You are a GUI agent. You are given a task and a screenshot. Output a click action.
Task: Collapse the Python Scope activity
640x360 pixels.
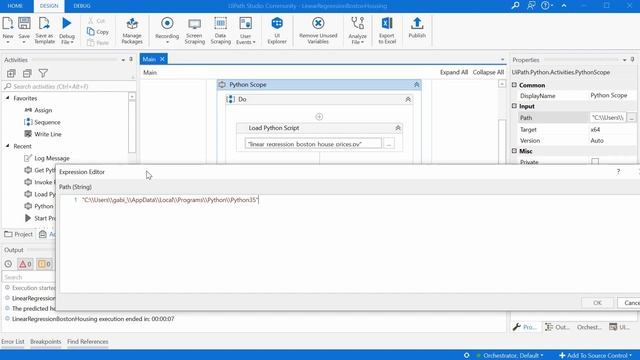tap(416, 85)
